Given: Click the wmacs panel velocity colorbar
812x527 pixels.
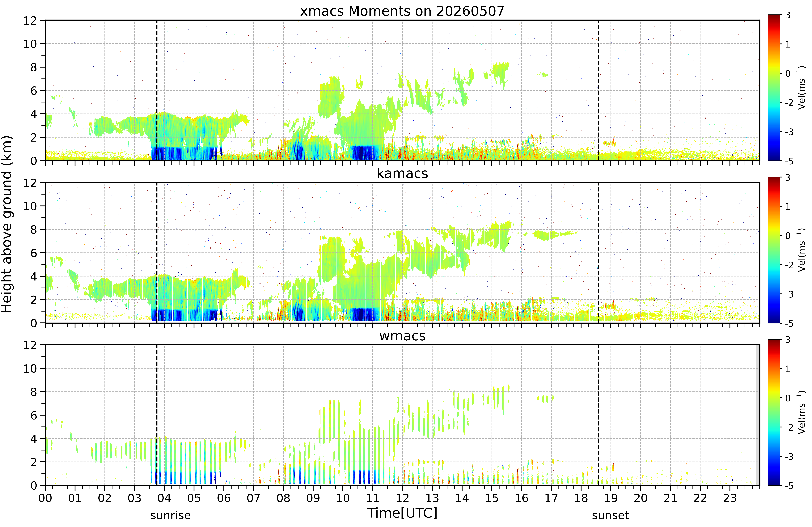Looking at the screenshot, I should (x=774, y=412).
